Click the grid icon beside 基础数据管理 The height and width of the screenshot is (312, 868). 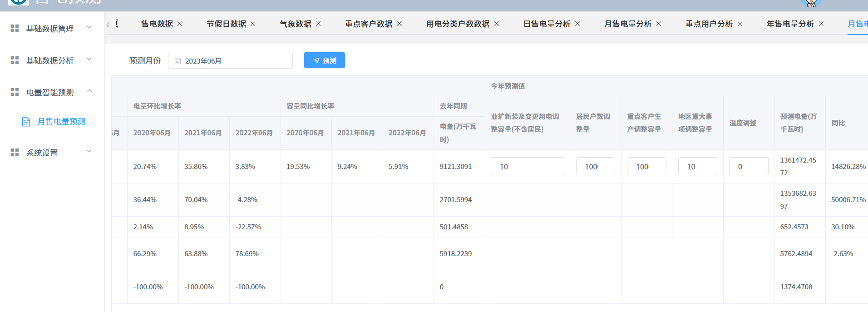(15, 29)
